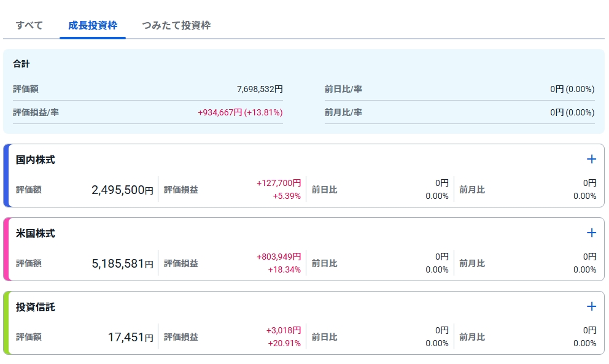Click the pink color bar on 米国株式

point(6,249)
